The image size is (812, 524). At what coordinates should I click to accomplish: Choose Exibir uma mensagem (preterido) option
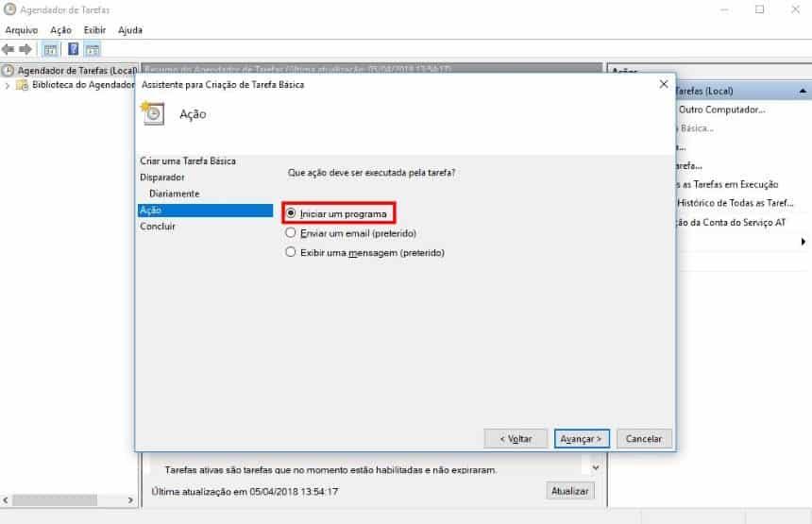point(364,253)
